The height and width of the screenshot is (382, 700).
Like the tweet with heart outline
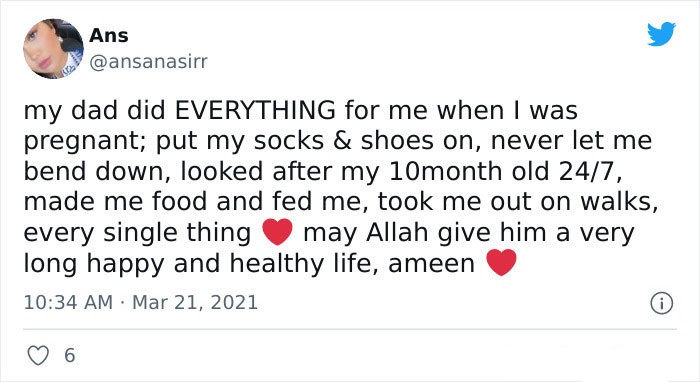pos(38,355)
